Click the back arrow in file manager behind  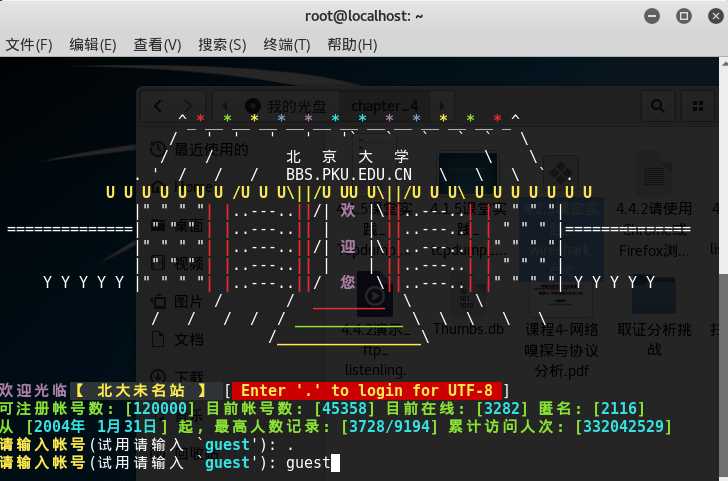[158, 106]
